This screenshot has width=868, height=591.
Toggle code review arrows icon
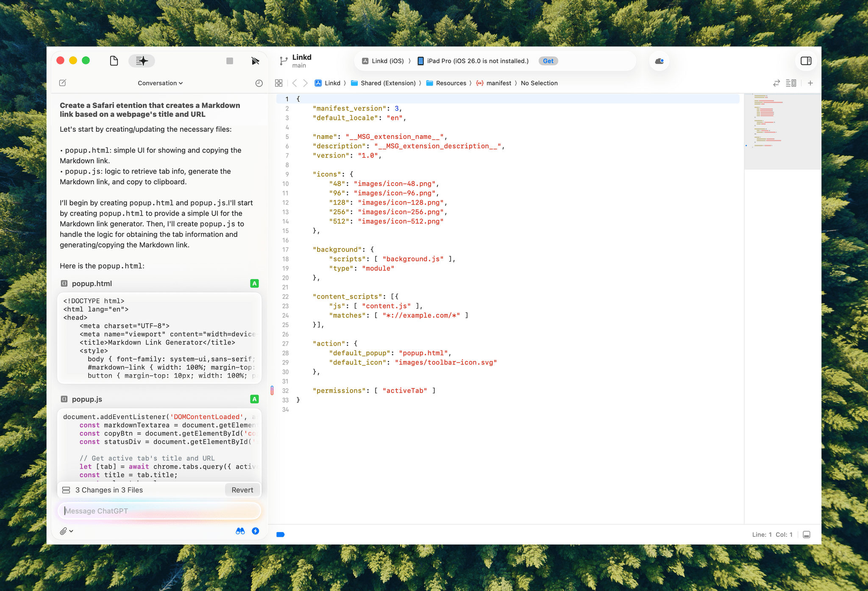pos(776,83)
